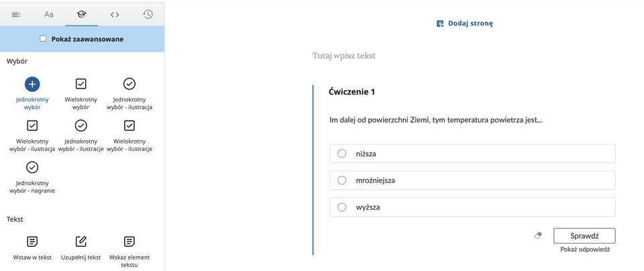This screenshot has height=271, width=644.
Task: Insert the Wielokrotny wybór exercise
Action: (81, 84)
